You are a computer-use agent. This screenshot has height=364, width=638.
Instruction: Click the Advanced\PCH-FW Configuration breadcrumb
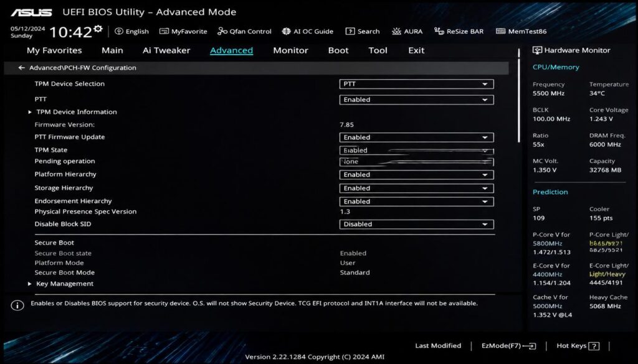[x=83, y=68]
